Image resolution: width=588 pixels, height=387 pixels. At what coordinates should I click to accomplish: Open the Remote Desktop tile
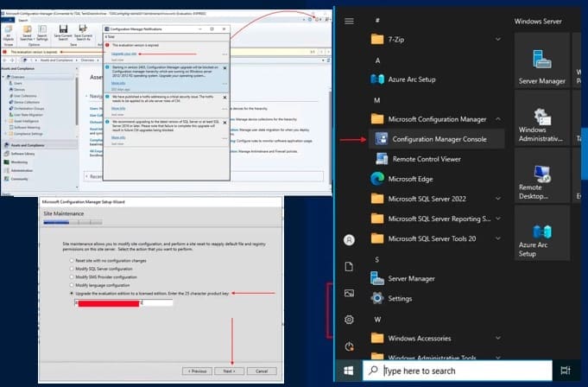542,175
